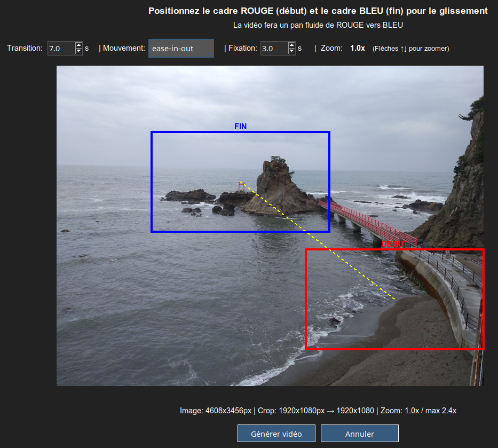This screenshot has height=448, width=498.
Task: Click the torii gate in the photo
Action: (241, 186)
